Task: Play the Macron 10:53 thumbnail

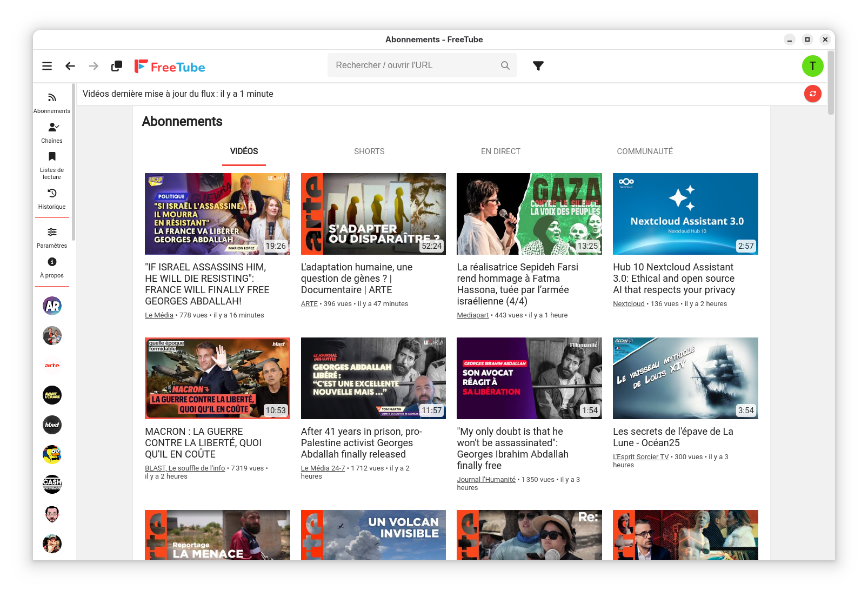Action: (217, 378)
